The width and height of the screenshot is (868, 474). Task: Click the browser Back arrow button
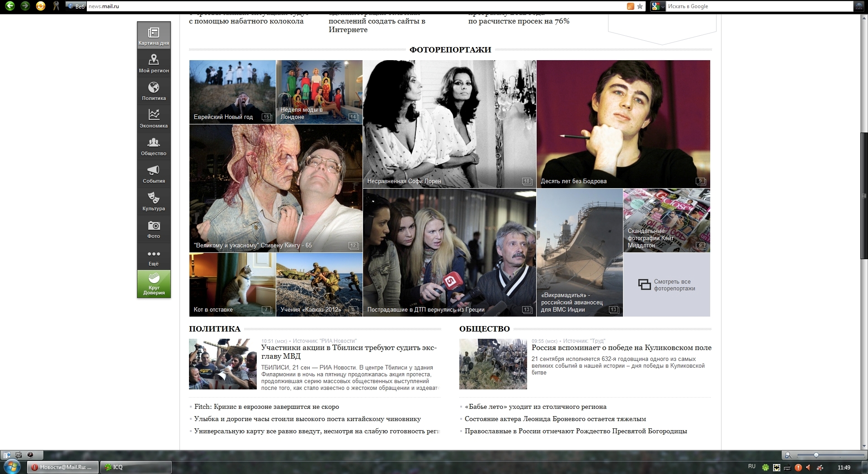click(x=9, y=6)
